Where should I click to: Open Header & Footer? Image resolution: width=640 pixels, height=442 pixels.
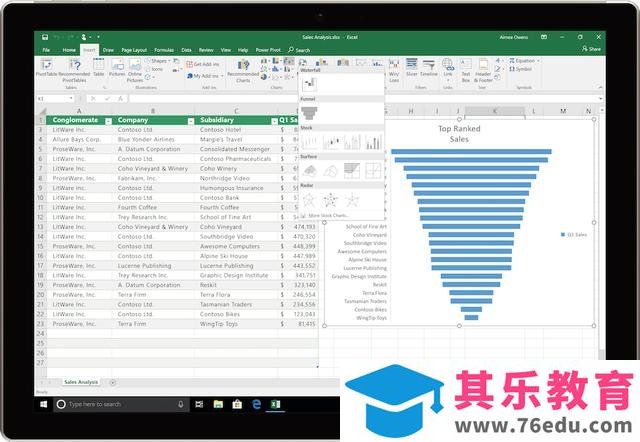(x=483, y=70)
